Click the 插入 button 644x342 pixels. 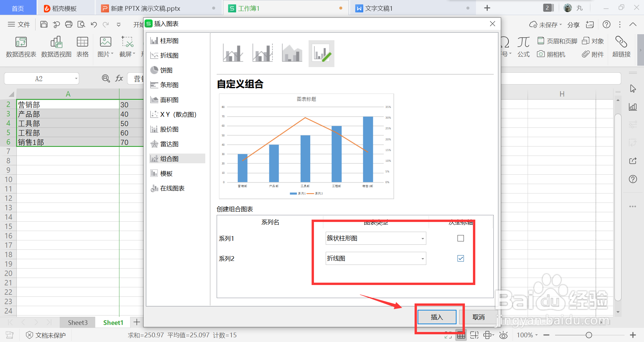[x=437, y=317]
